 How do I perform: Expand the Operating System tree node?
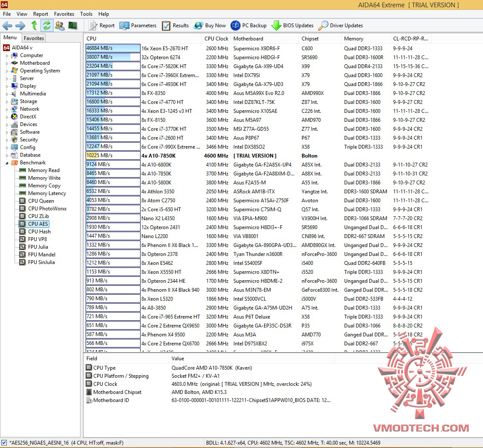(x=7, y=71)
